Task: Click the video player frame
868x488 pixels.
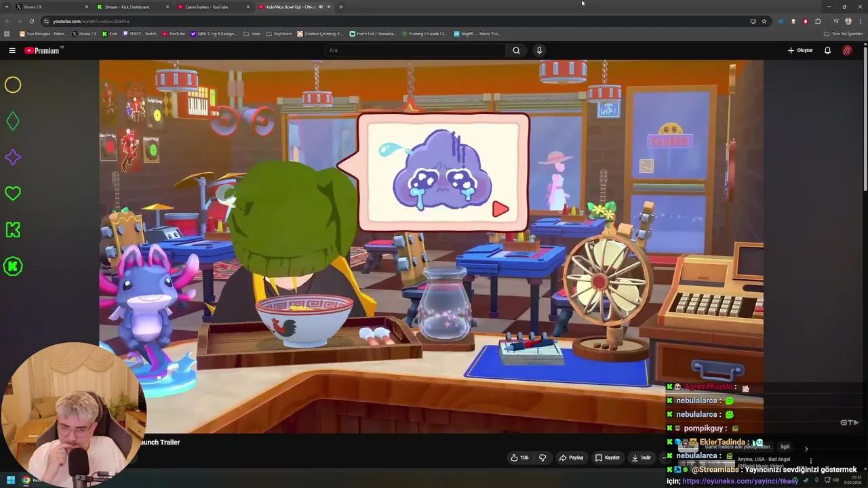Action: (431, 247)
